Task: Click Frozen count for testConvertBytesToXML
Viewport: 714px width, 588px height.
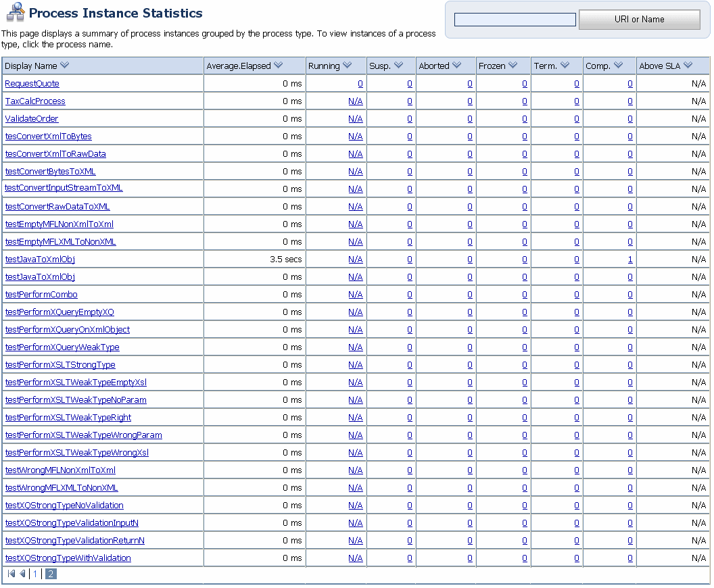Action: (x=525, y=172)
